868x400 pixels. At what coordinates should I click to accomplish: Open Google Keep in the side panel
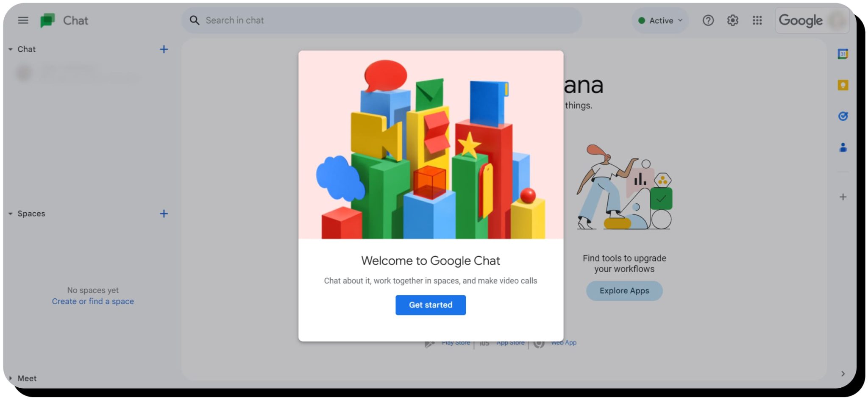pyautogui.click(x=843, y=85)
